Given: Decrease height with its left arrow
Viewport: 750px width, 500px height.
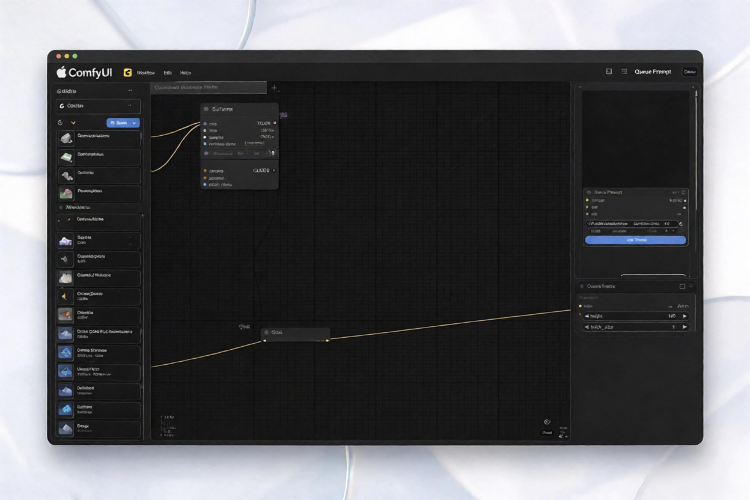Looking at the screenshot, I should coord(587,316).
